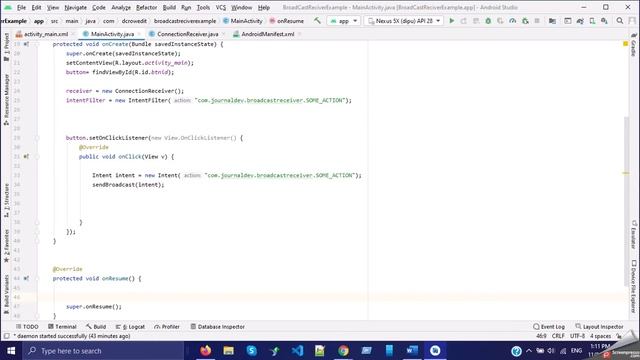
Task: Toggle the Project tool window sidebar
Action: coord(6,47)
